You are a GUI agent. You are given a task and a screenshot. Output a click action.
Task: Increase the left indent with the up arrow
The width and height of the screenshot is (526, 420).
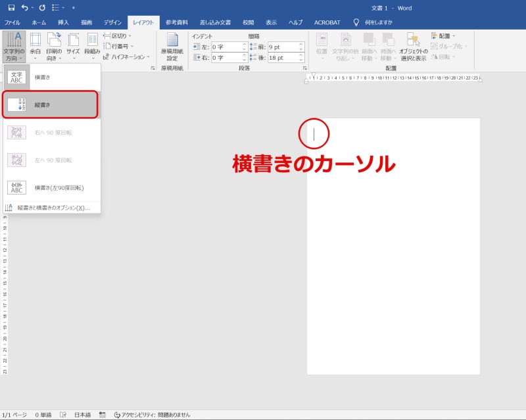click(245, 45)
